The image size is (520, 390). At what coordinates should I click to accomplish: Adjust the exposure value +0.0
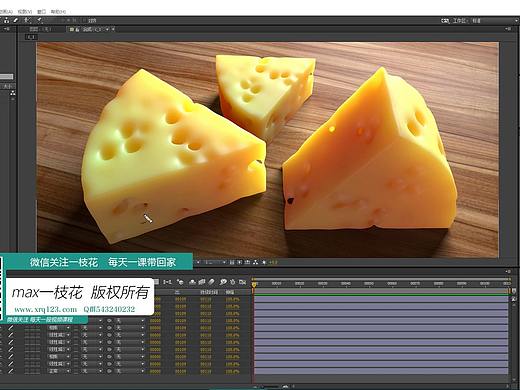[273, 262]
